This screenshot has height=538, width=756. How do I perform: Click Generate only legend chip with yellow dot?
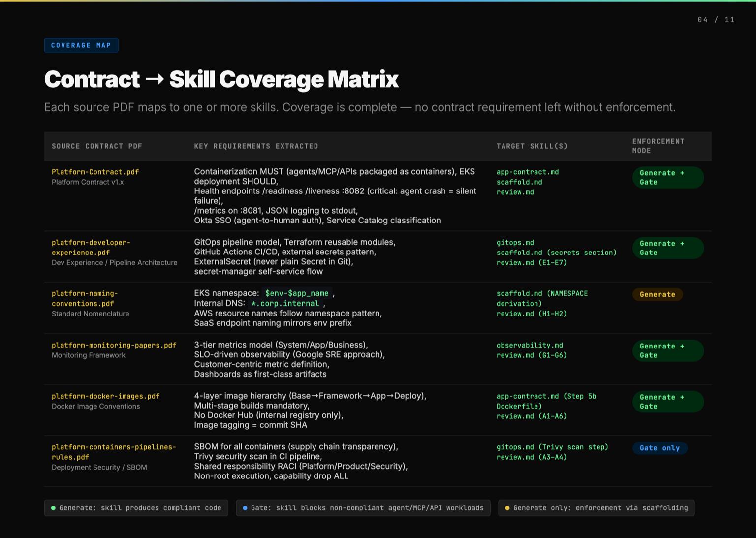(x=597, y=508)
